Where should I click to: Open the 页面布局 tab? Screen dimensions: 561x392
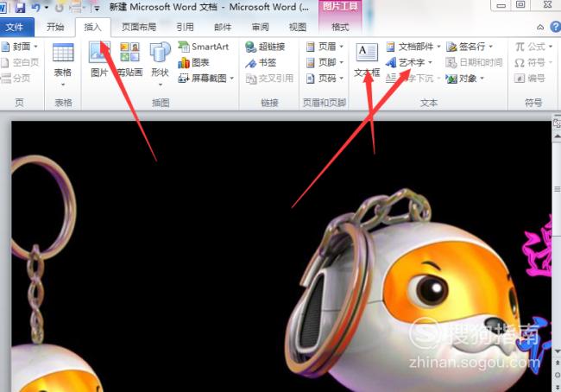(139, 28)
